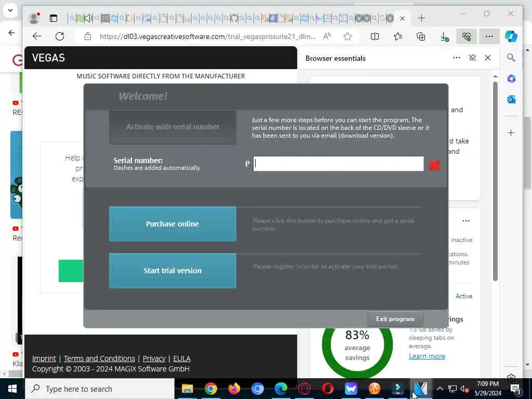Click the Purchase online button
Screen dimensions: 532x399
coord(172,224)
